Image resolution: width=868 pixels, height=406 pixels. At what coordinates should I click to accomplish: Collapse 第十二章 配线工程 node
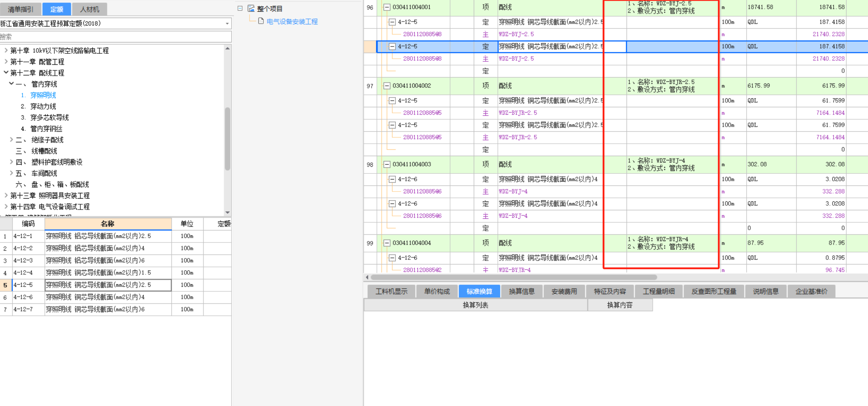click(6, 73)
